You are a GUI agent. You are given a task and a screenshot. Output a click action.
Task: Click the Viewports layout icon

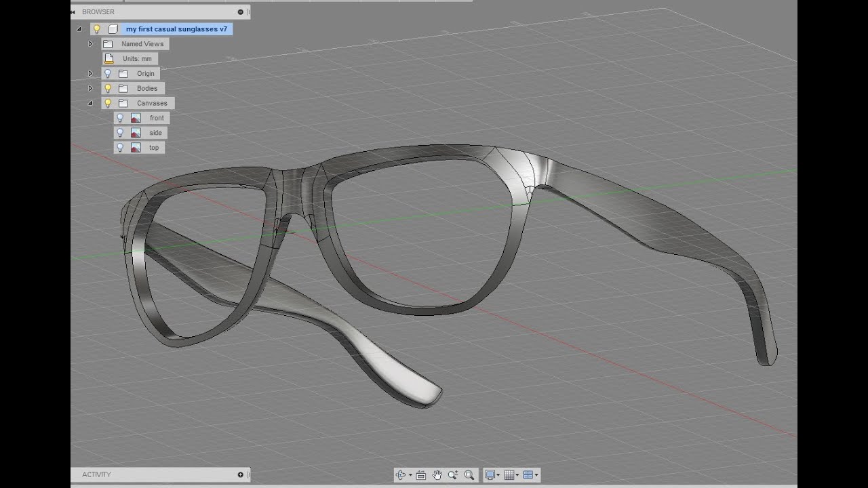point(528,475)
